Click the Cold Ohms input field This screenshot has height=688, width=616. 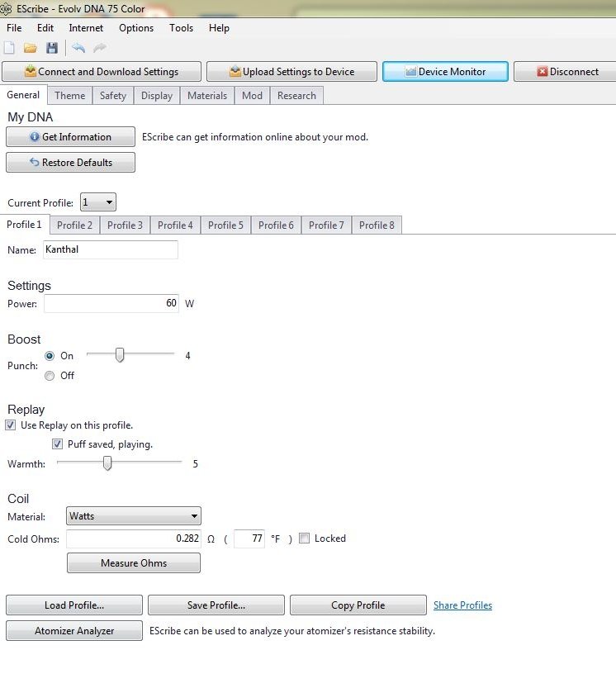(134, 539)
